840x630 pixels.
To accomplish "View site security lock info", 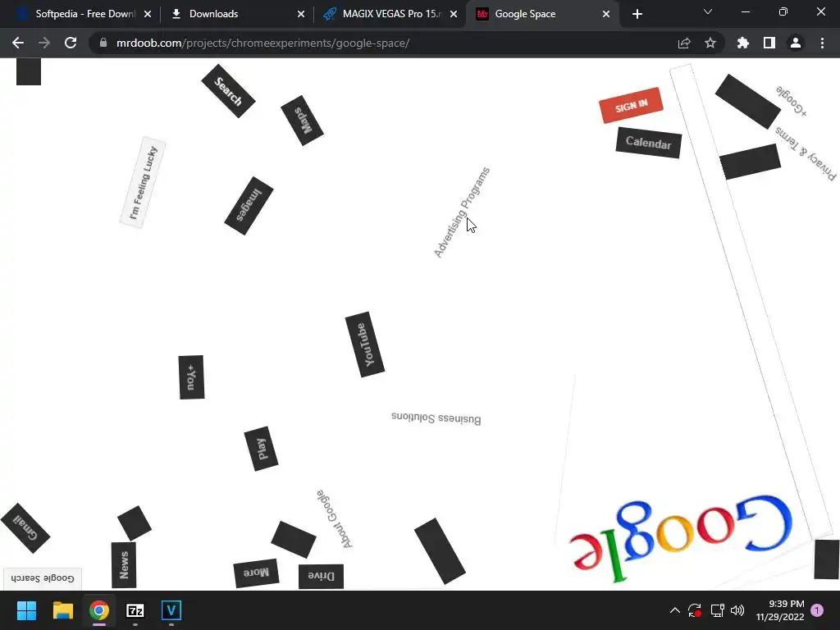I will (103, 43).
